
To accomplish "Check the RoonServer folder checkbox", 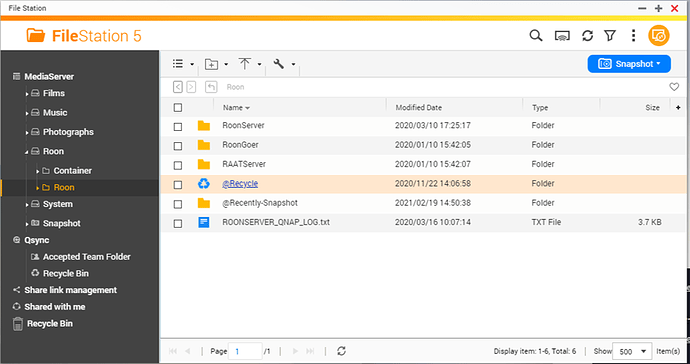I will click(178, 127).
